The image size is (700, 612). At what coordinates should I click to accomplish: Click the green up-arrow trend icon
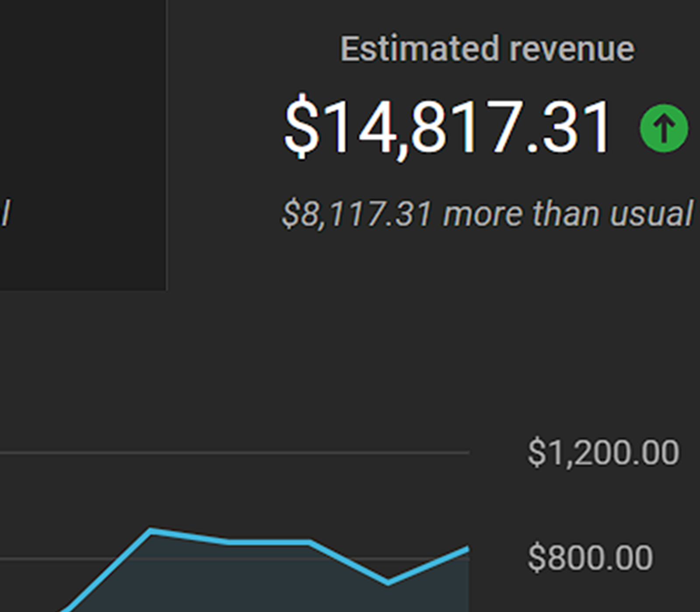tap(664, 128)
